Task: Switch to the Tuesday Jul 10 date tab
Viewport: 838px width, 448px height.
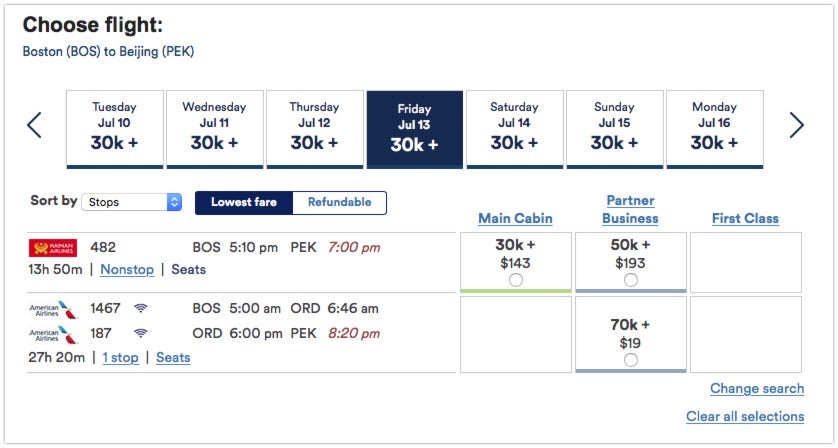Action: coord(114,129)
